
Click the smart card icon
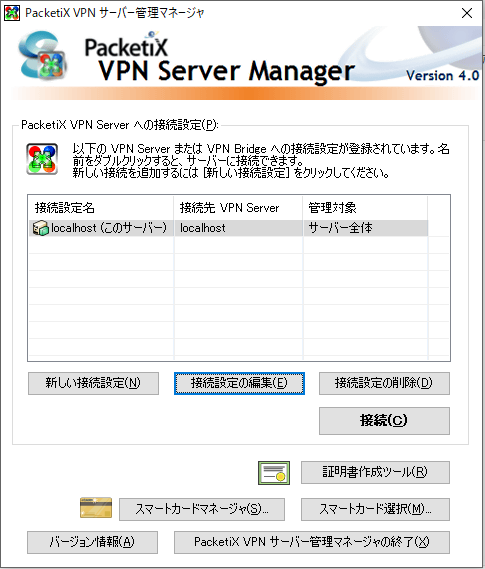(96, 508)
